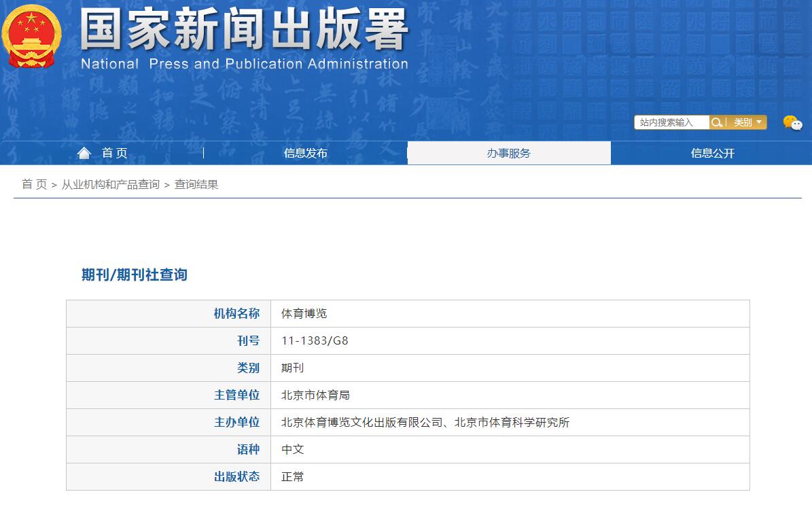Click the 刊号 value 11-1383/G8

coord(313,340)
